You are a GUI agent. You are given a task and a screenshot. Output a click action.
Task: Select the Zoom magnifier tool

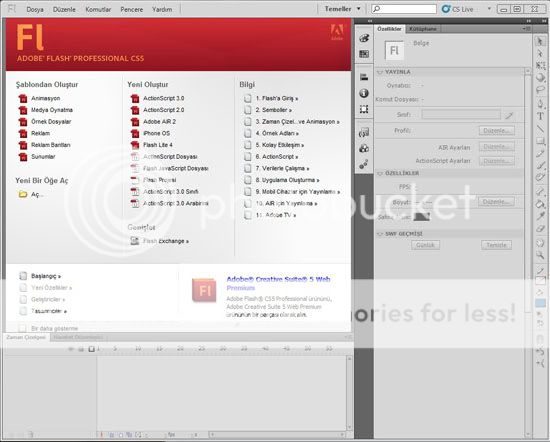coord(541,255)
